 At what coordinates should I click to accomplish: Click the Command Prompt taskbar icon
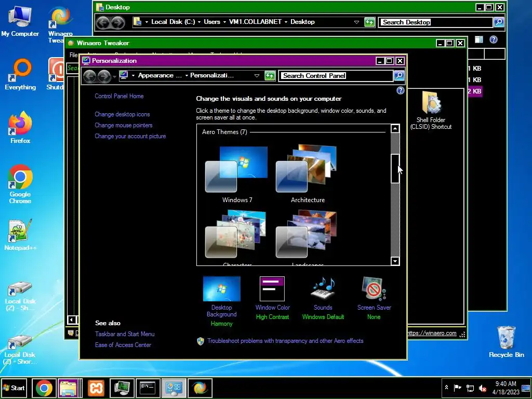pos(148,388)
